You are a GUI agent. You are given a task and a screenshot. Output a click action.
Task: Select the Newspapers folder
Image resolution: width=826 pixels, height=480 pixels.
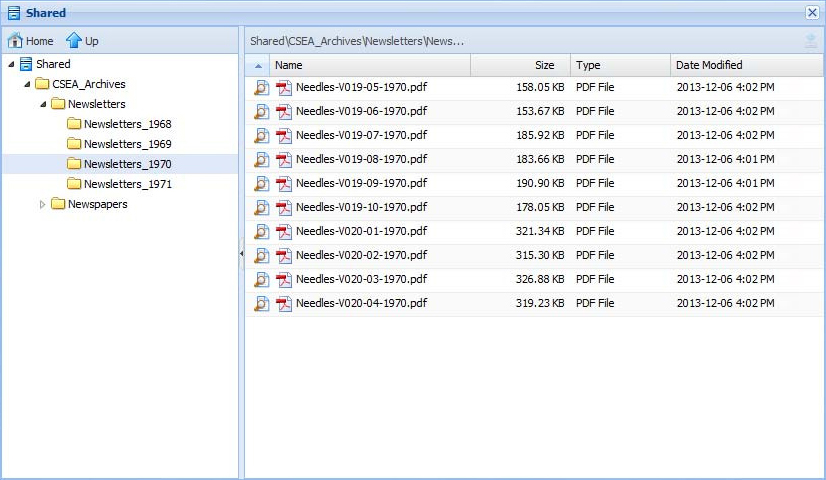(x=90, y=204)
